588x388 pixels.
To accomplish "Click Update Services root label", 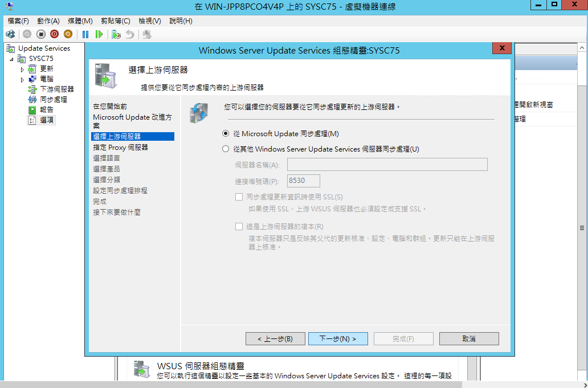I will (x=44, y=48).
